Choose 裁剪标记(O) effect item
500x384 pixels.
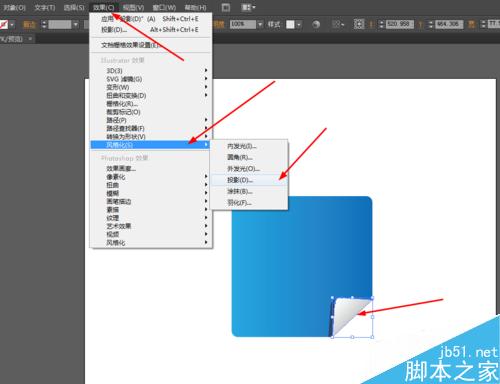(x=151, y=112)
